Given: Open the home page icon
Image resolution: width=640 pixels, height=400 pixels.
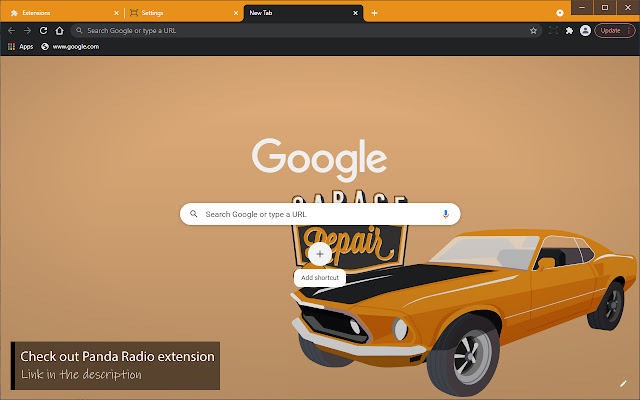Looking at the screenshot, I should (x=60, y=31).
